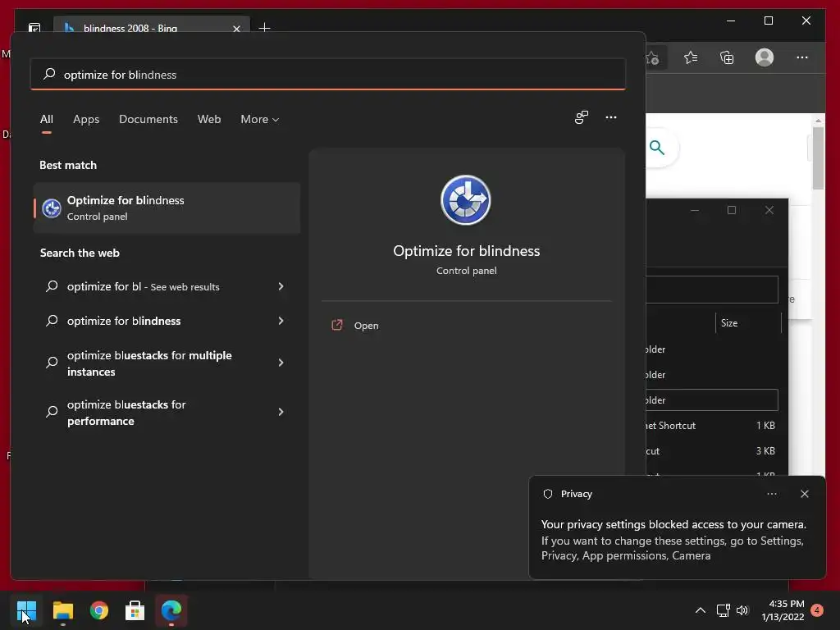Click the Size column header in background window
Screen dimensions: 840x630
[748, 323]
